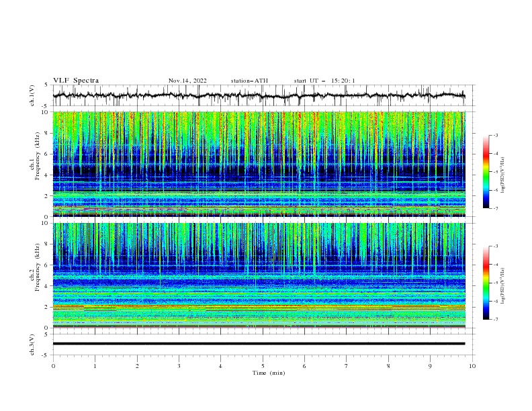Click the 'Time (min)' axis label
Viewport: 532px width, 411px height.
(269, 373)
